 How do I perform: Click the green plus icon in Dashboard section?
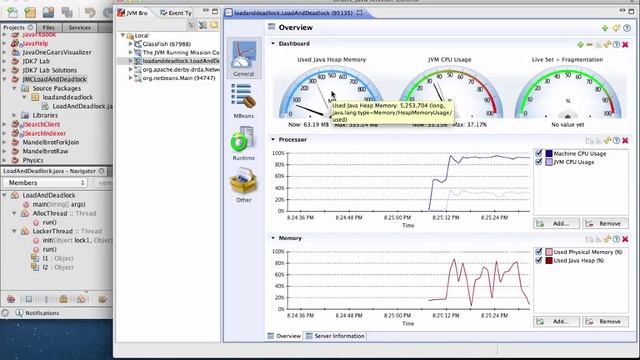[x=580, y=44]
